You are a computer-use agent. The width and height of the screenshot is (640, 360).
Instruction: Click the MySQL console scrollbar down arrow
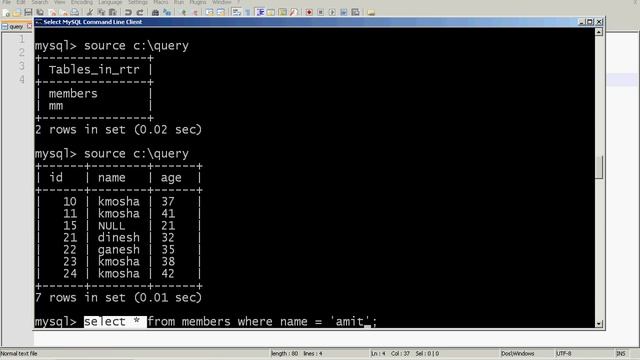pyautogui.click(x=599, y=324)
